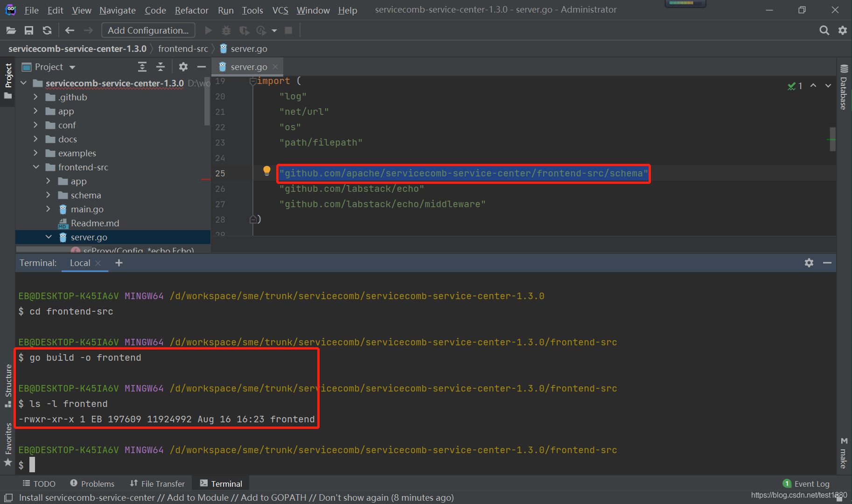Screen dimensions: 852x504
Task: Close the server.go editor tab
Action: [x=275, y=67]
